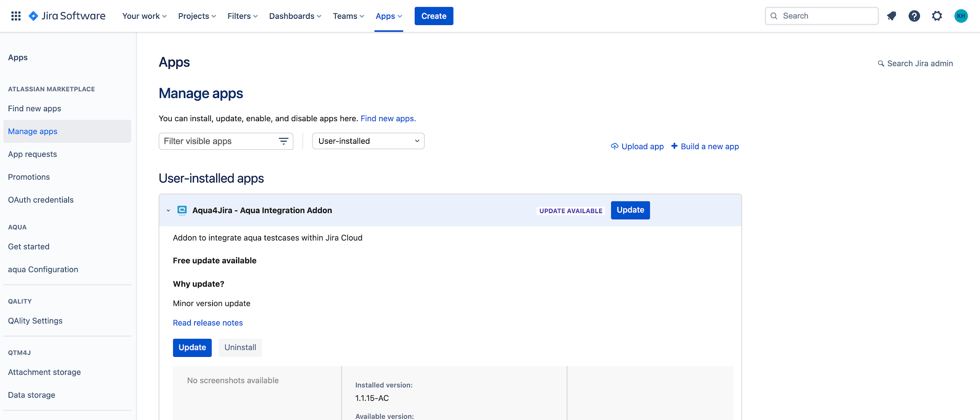Viewport: 980px width, 420px height.
Task: Open the settings gear icon
Action: coord(937,16)
